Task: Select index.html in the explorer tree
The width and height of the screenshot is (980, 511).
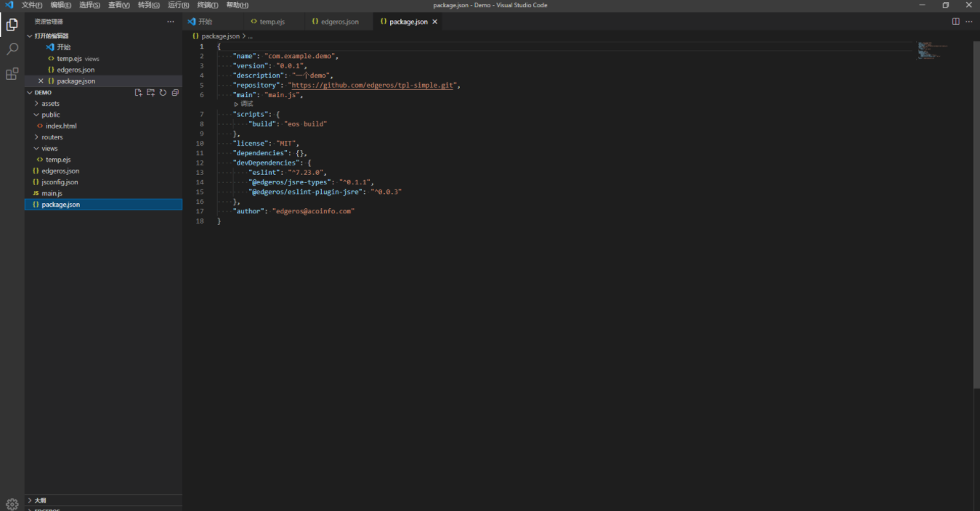Action: (x=103, y=126)
